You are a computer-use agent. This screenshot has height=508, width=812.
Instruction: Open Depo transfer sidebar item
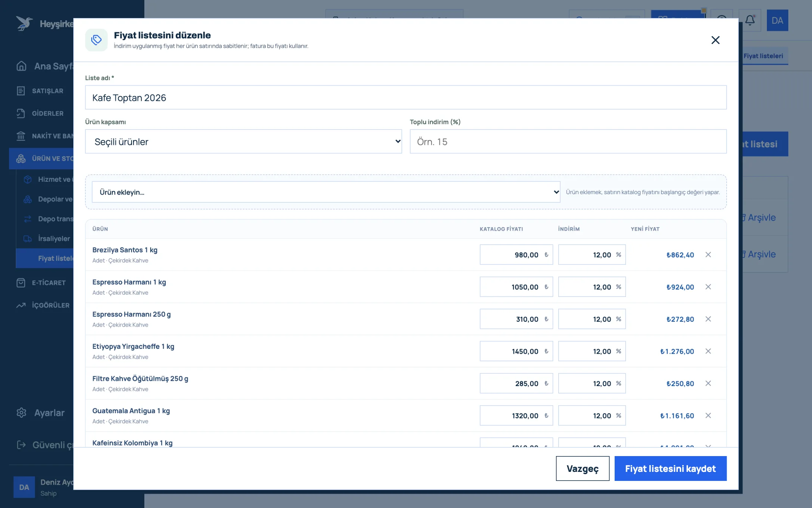[45, 219]
